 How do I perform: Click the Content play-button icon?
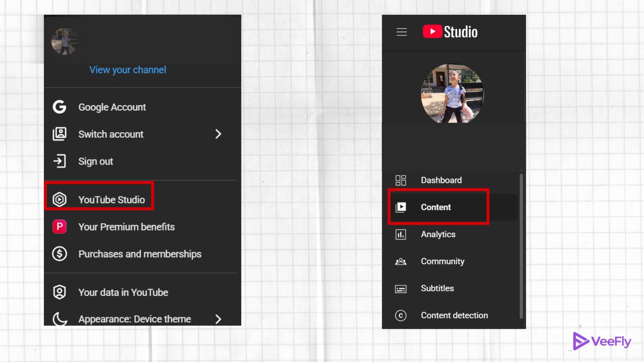click(401, 207)
